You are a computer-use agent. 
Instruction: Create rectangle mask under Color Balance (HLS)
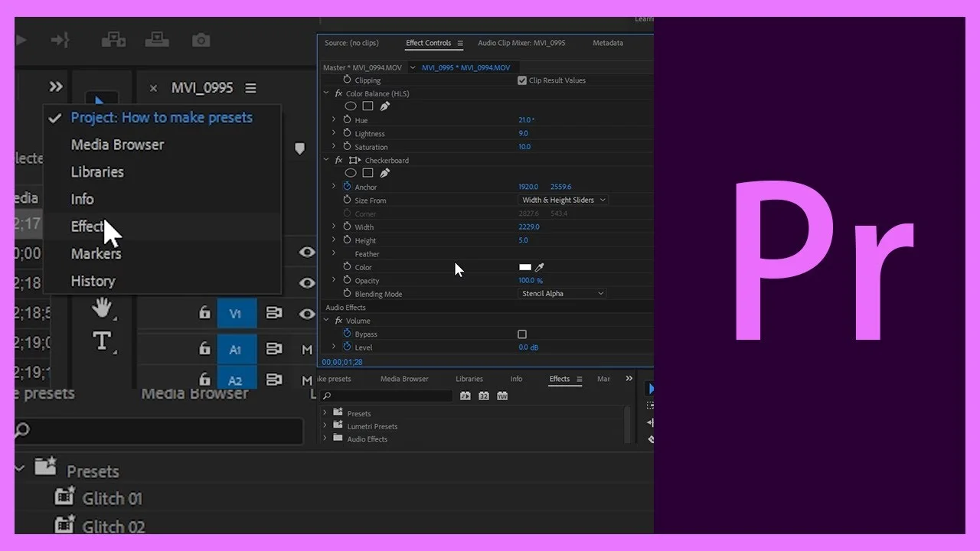click(367, 106)
